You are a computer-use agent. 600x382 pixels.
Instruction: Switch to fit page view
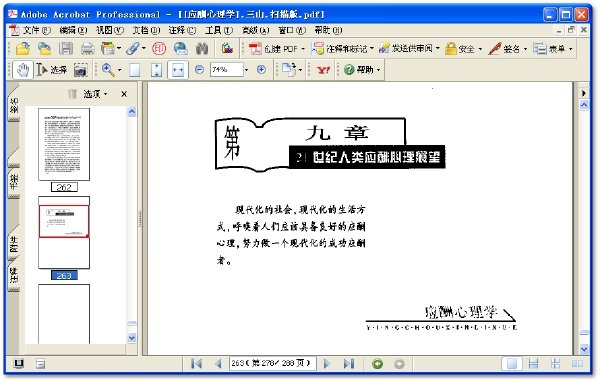click(156, 70)
